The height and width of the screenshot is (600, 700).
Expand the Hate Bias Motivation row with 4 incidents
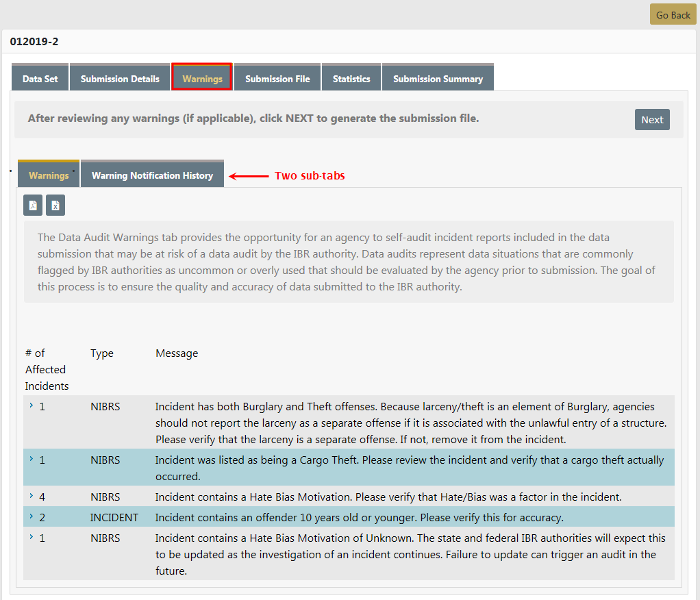coord(32,496)
